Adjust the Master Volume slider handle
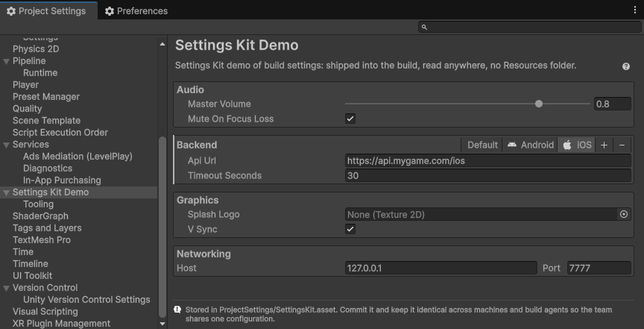 539,104
